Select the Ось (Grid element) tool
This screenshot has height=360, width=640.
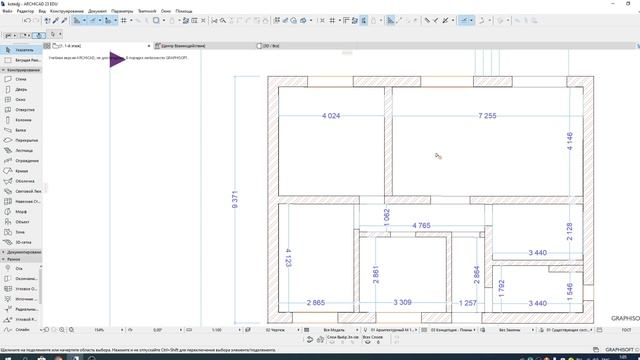20,269
